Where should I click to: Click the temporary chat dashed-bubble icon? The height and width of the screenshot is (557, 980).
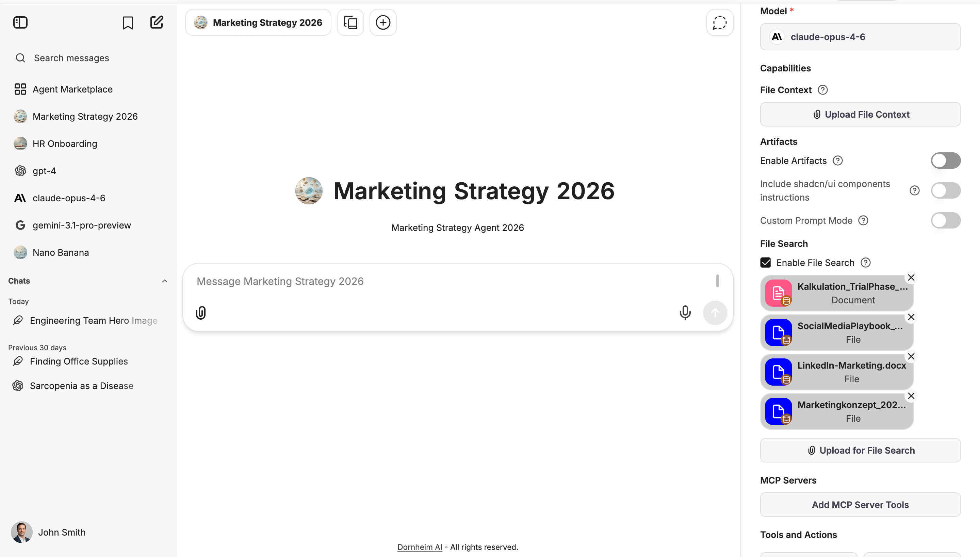pyautogui.click(x=719, y=22)
